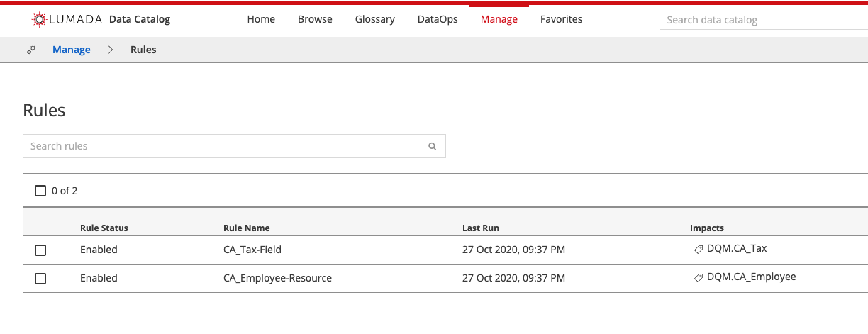
Task: Go to the Browse menu
Action: [x=315, y=19]
